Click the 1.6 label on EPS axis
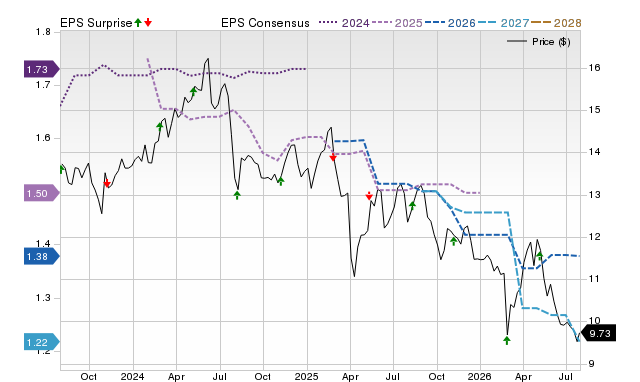Screen dimensions: 640x382 (43, 138)
